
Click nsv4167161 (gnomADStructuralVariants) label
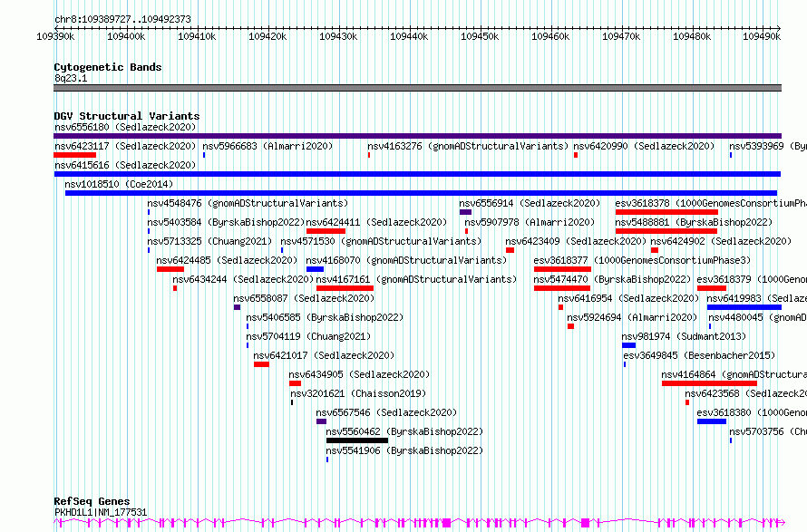[416, 279]
